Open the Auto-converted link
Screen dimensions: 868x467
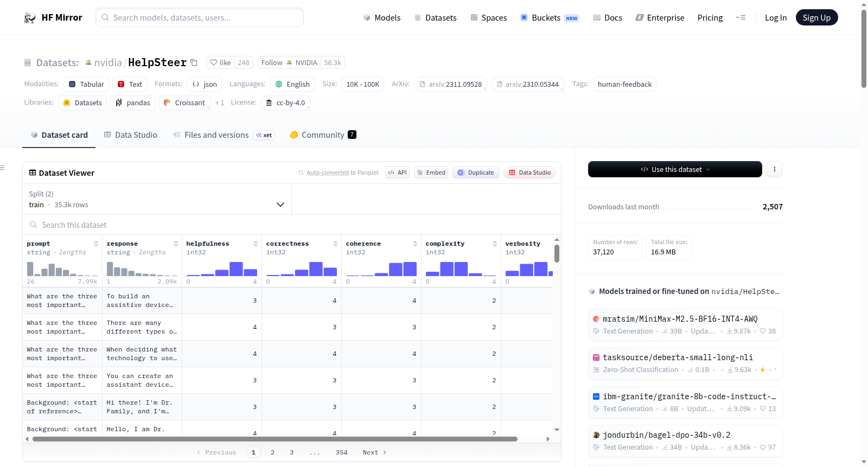pyautogui.click(x=328, y=172)
